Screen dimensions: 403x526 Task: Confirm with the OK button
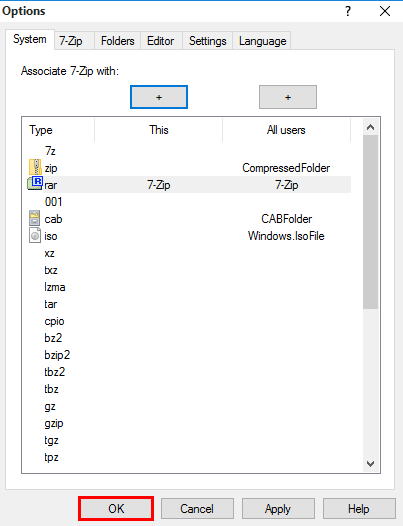[116, 509]
